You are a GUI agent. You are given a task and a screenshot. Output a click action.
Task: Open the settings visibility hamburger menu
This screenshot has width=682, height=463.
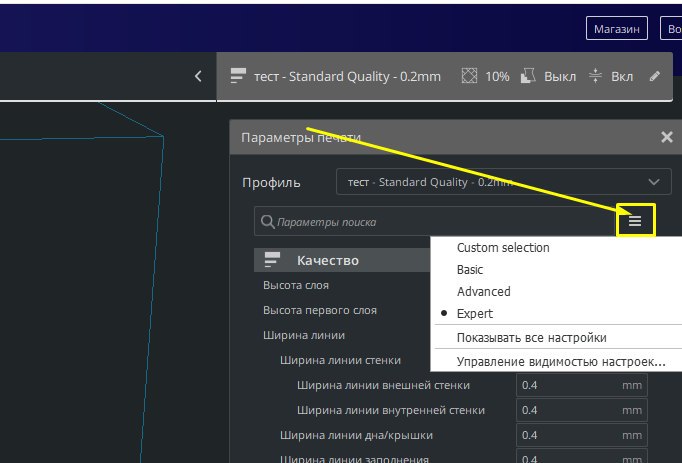point(635,221)
